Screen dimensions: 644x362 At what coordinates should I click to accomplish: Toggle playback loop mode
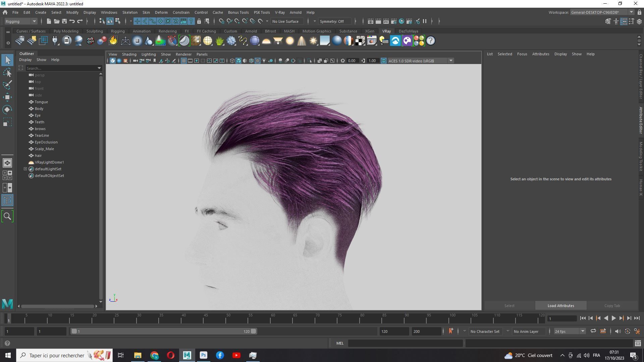593,331
